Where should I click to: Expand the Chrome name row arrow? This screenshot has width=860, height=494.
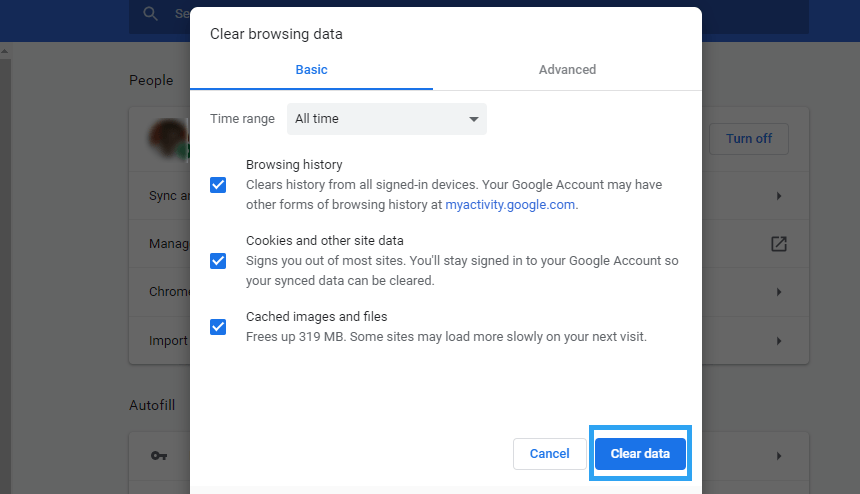(x=778, y=292)
